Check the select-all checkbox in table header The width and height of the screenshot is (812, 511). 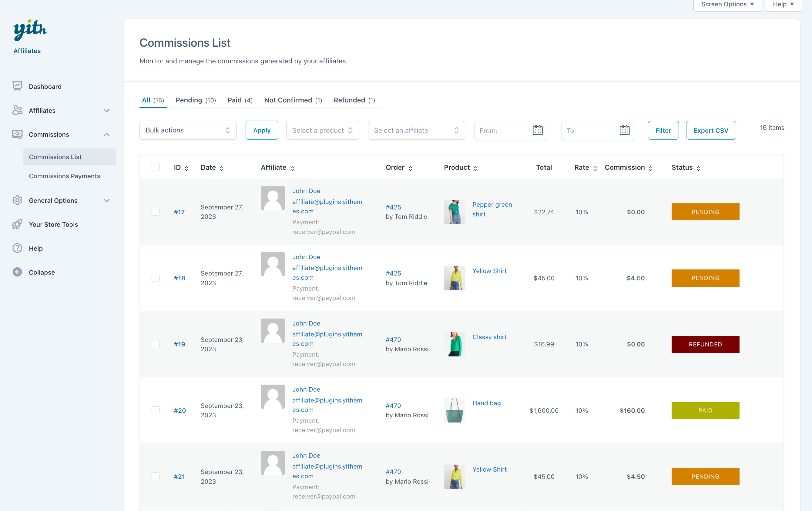coord(156,167)
